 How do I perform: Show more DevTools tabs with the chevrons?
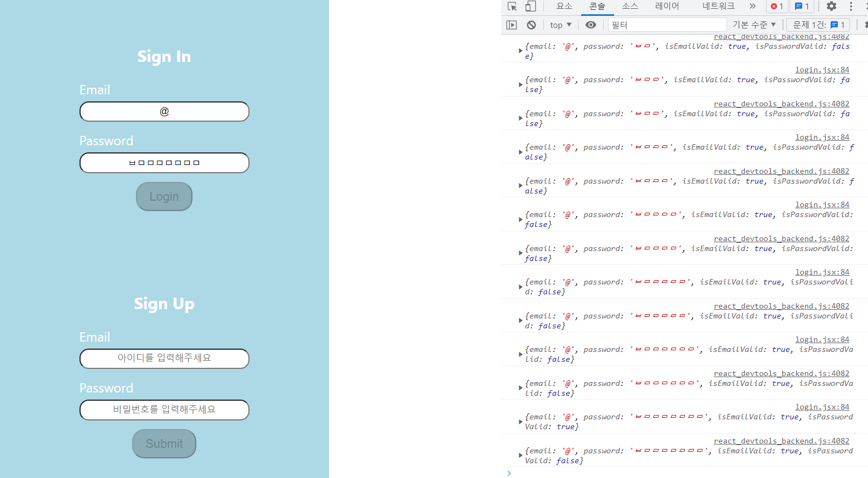coord(752,7)
